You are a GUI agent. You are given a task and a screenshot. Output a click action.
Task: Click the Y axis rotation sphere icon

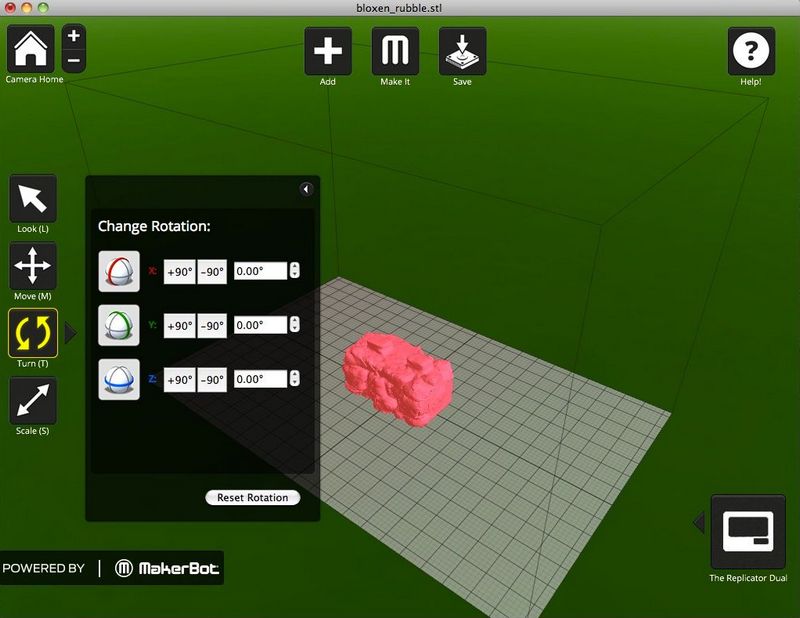tap(119, 326)
